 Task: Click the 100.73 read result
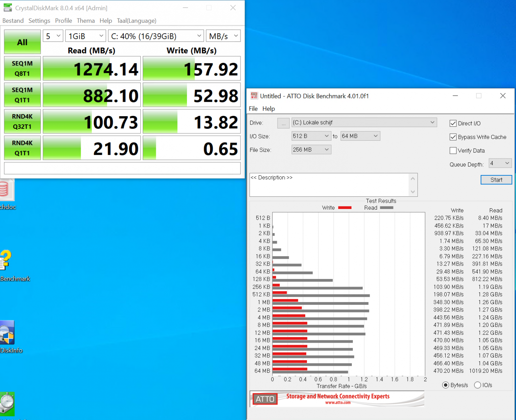[x=92, y=121]
